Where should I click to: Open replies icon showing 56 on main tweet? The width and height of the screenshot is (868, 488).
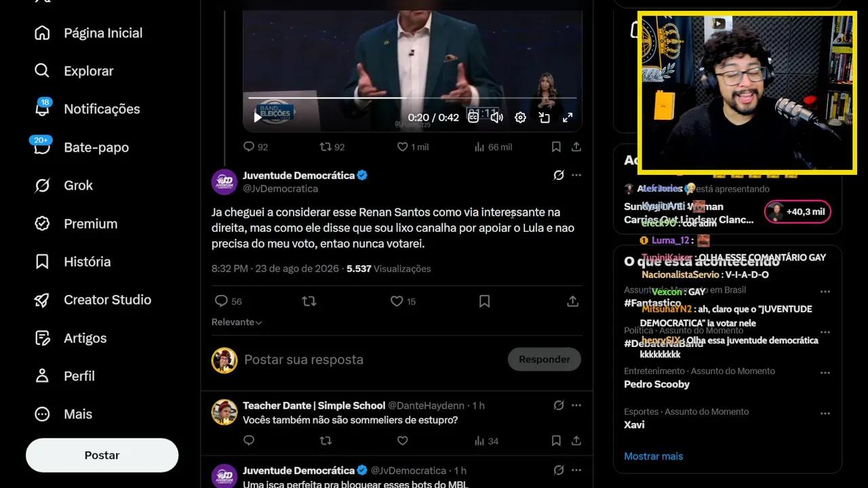pos(228,302)
